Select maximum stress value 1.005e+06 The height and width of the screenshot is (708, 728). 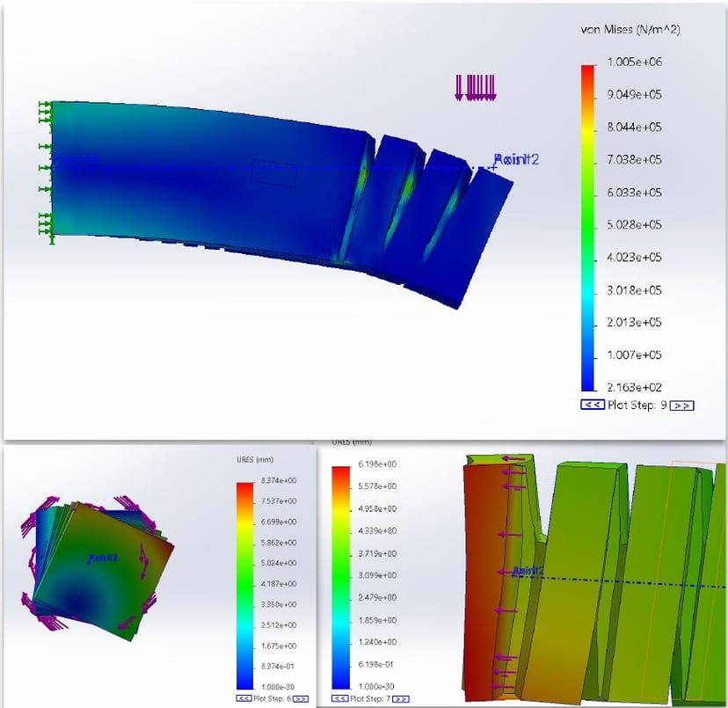point(634,62)
